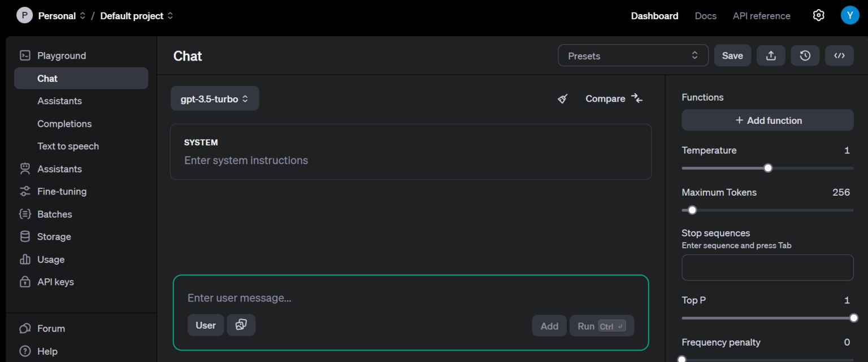Click the image attach icon beside User
The image size is (868, 362).
click(241, 325)
